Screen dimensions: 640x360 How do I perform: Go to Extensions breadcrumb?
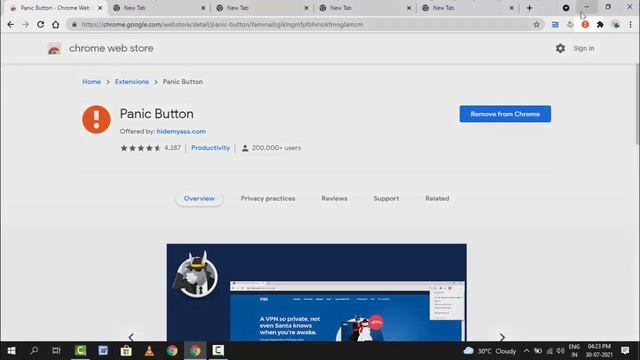click(132, 82)
